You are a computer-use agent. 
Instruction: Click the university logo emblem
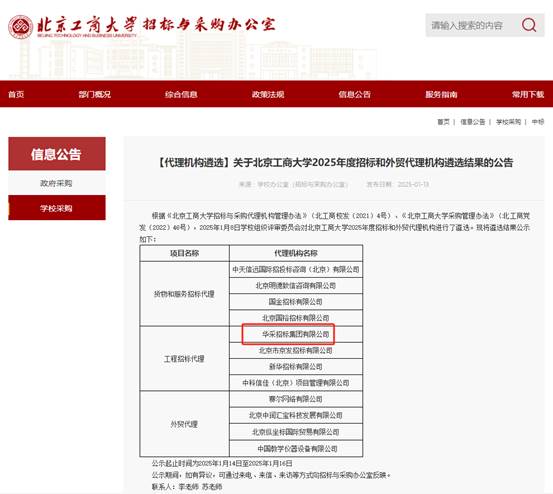[x=20, y=27]
